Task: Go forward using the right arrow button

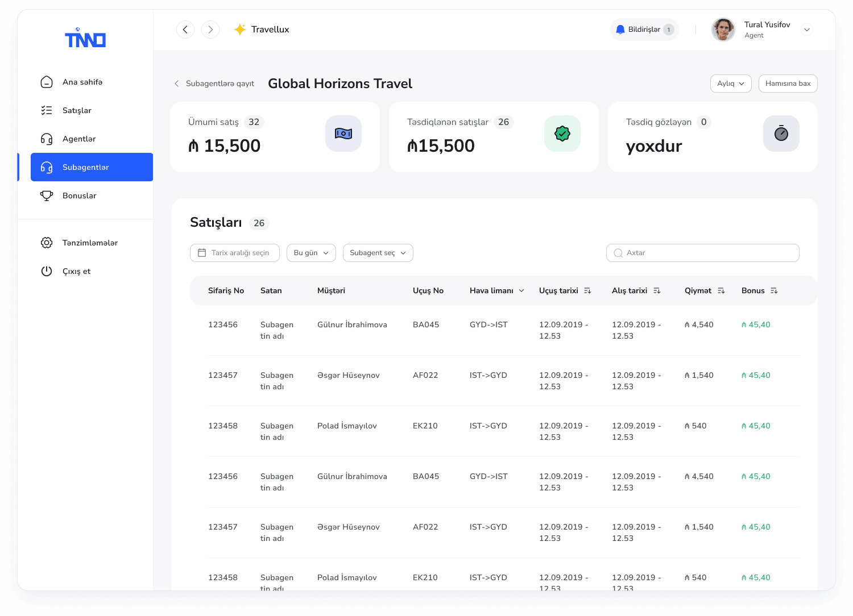Action: tap(210, 30)
